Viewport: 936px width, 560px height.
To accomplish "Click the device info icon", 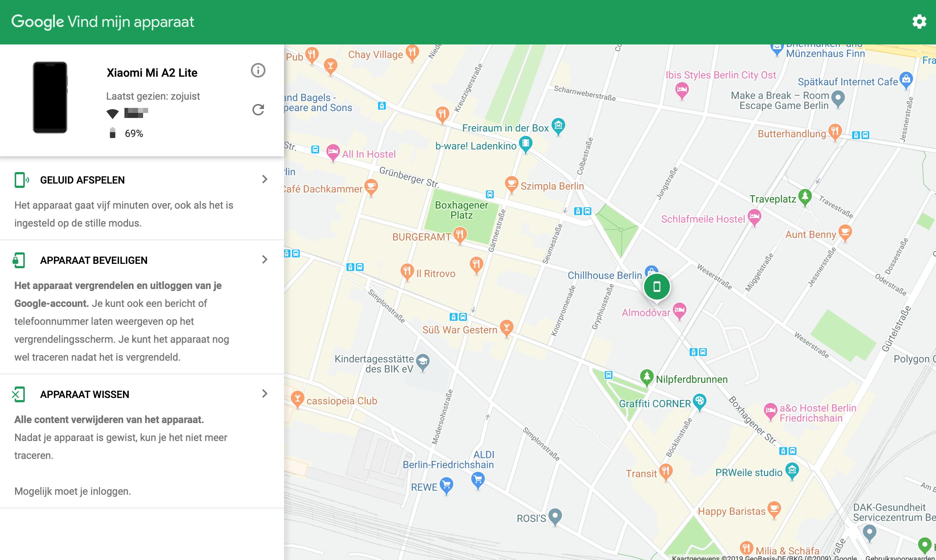I will click(x=258, y=71).
